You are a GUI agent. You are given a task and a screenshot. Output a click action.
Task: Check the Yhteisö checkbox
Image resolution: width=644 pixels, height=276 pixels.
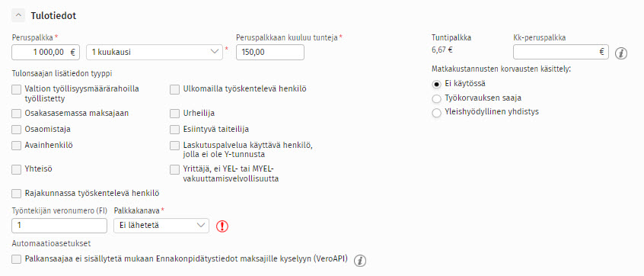coord(17,169)
